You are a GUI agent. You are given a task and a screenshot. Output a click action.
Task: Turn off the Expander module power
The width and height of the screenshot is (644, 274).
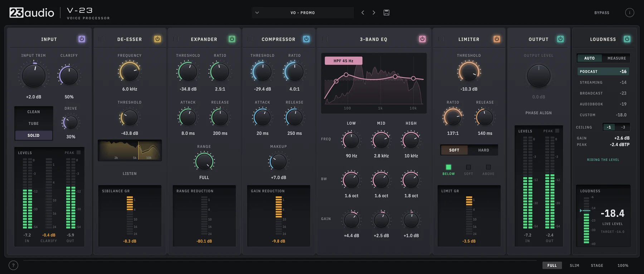coord(232,39)
